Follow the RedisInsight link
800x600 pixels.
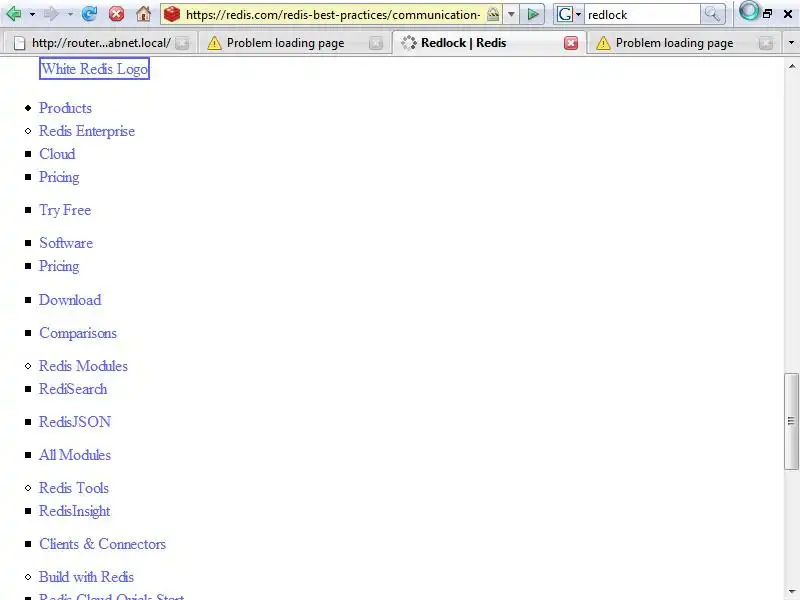tap(74, 511)
